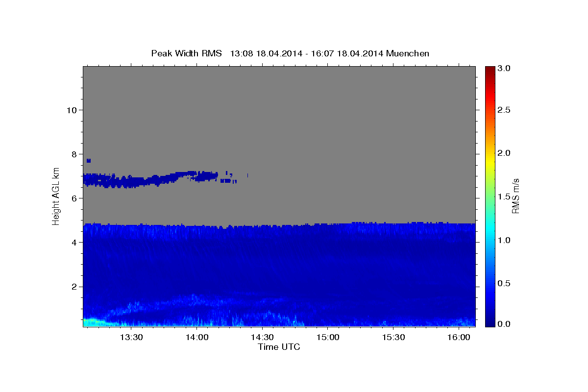This screenshot has width=588, height=392.
Task: Click the 16:00 time tick label
Action: 459,338
